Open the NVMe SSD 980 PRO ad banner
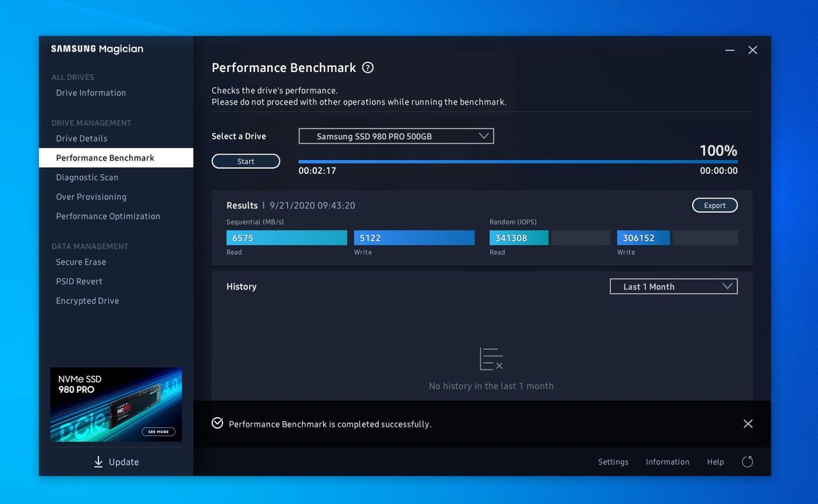818x504 pixels. (x=116, y=405)
